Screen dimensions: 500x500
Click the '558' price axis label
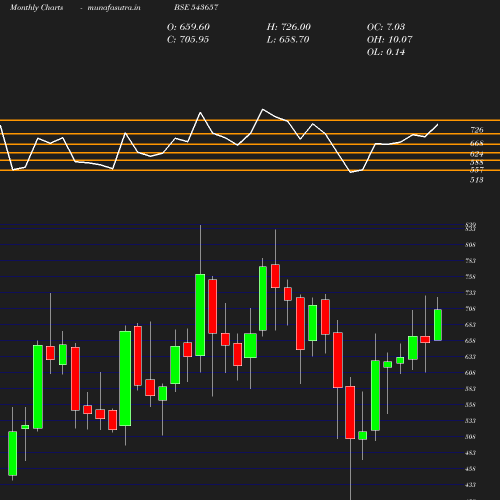[470, 405]
